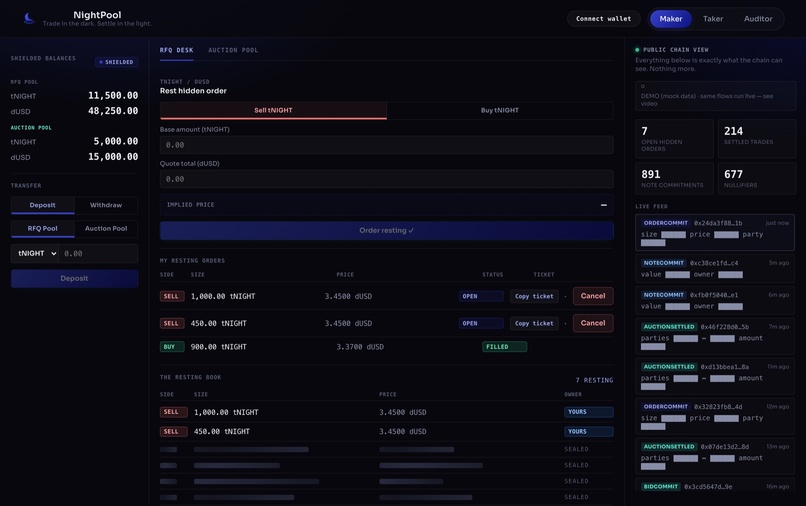Open NOTECOMMIT feed entry 0xc38ce1fd…c4
The height and width of the screenshot is (506, 806).
click(715, 268)
